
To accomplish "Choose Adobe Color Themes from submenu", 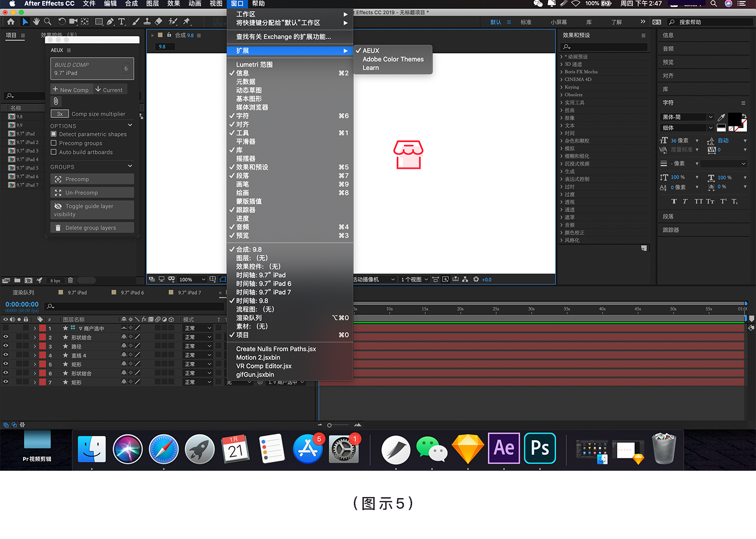I will 393,59.
